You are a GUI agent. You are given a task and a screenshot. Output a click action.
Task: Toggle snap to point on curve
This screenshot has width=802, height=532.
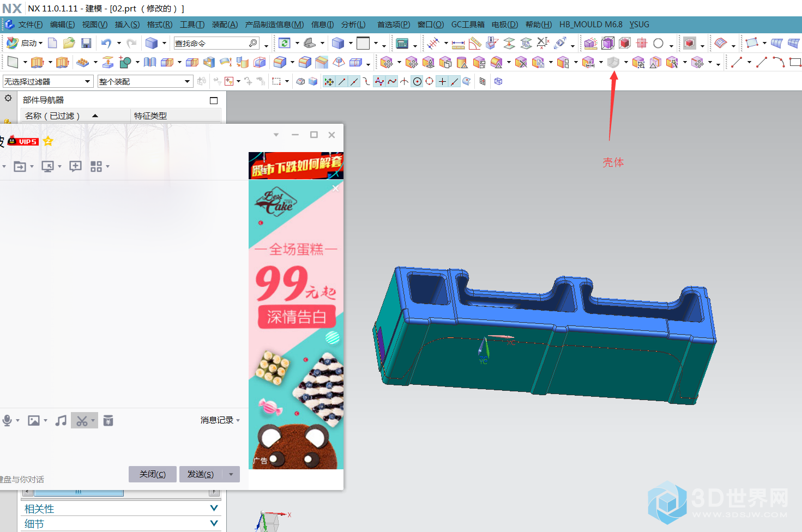455,82
